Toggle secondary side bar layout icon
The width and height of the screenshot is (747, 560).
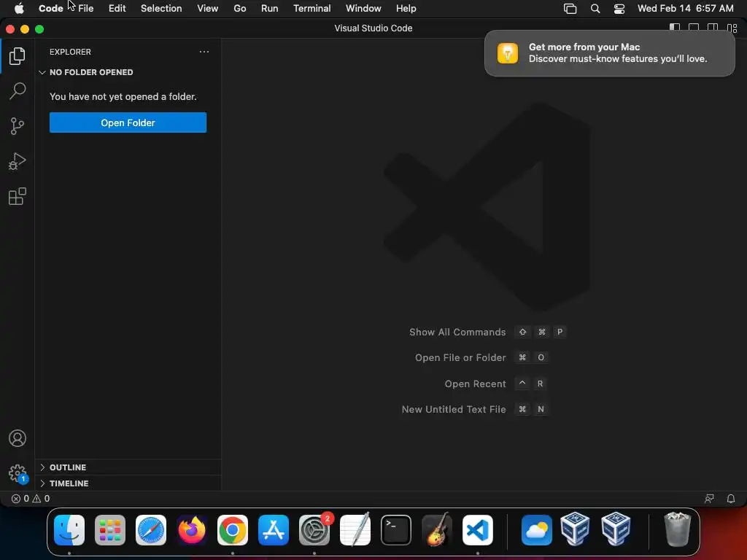click(713, 28)
